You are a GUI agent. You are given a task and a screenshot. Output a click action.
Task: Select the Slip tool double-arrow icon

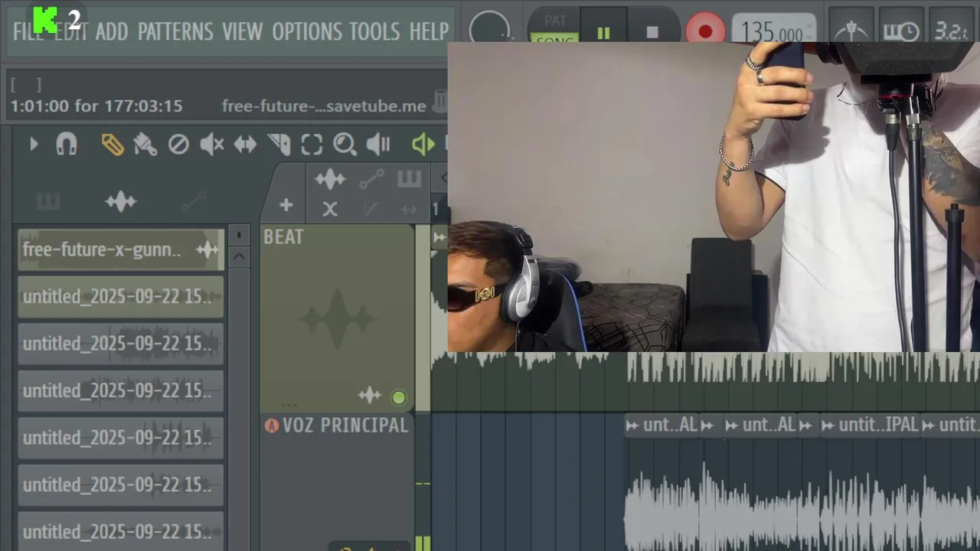click(245, 144)
